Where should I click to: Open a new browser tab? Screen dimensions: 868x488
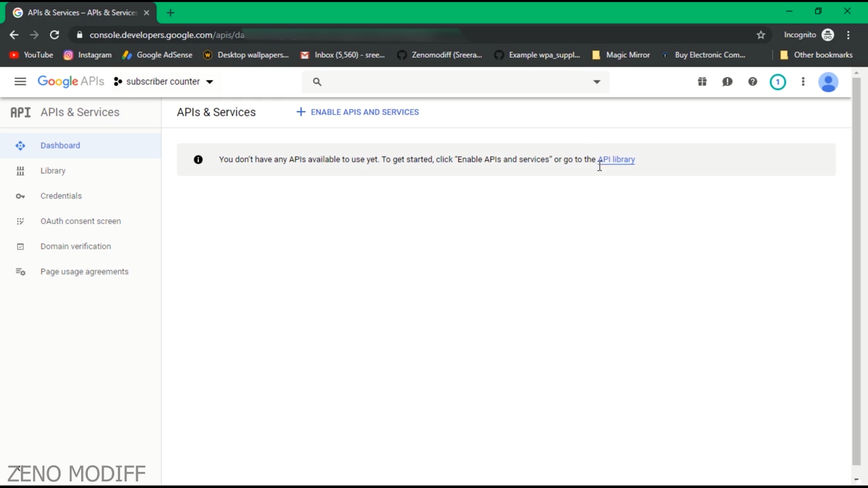point(170,13)
